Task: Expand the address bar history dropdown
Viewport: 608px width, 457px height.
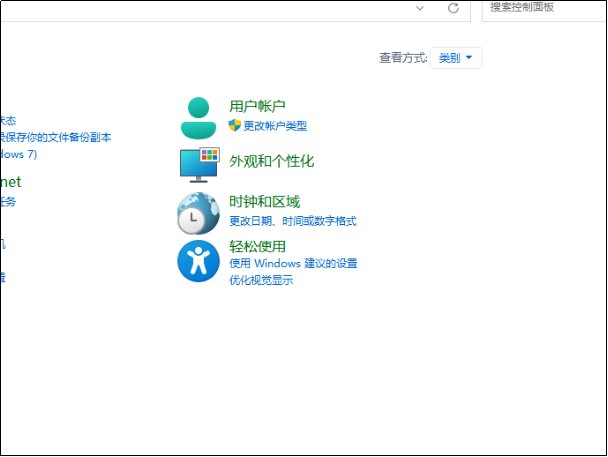Action: (x=420, y=8)
